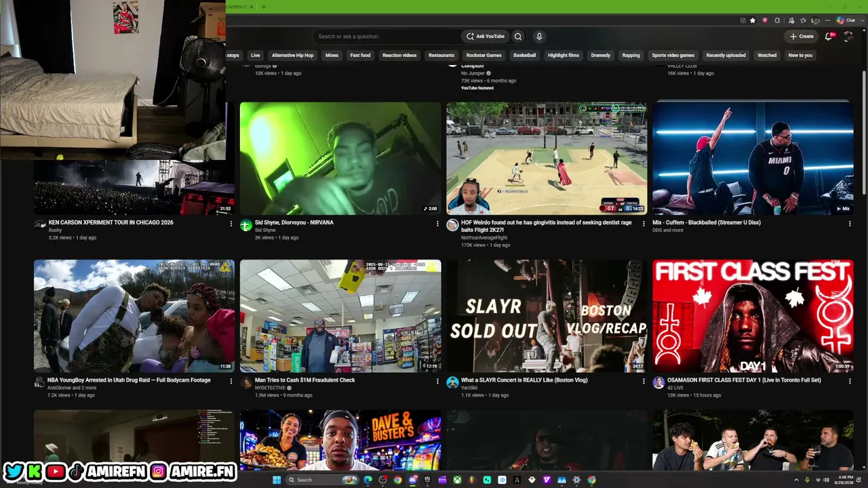Open the No Jumper channel link

[474, 73]
